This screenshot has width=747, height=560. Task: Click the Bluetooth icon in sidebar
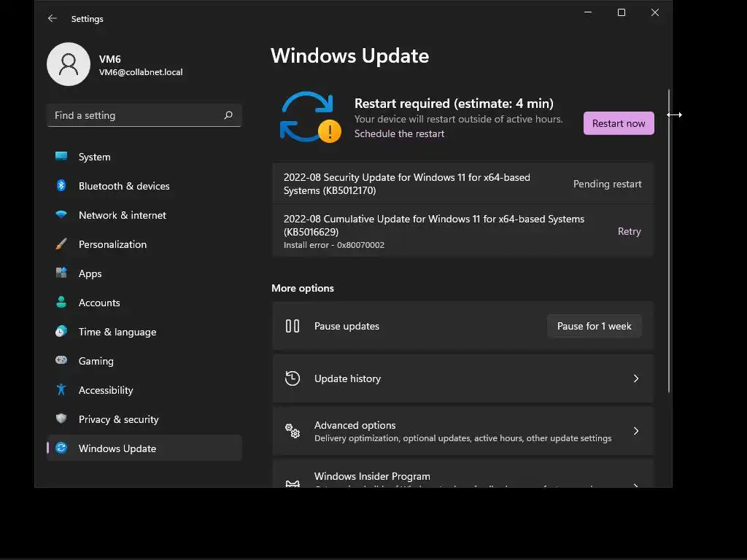click(x=61, y=186)
